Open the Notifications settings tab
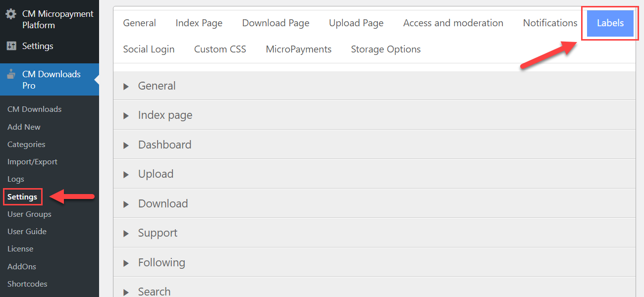The height and width of the screenshot is (297, 644). [x=550, y=23]
